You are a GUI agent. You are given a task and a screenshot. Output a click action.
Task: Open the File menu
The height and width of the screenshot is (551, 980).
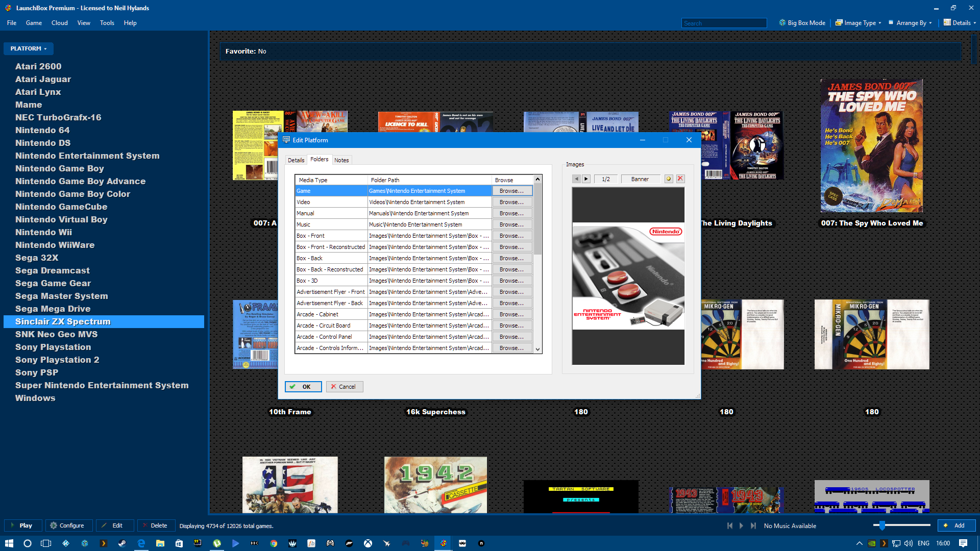click(12, 23)
